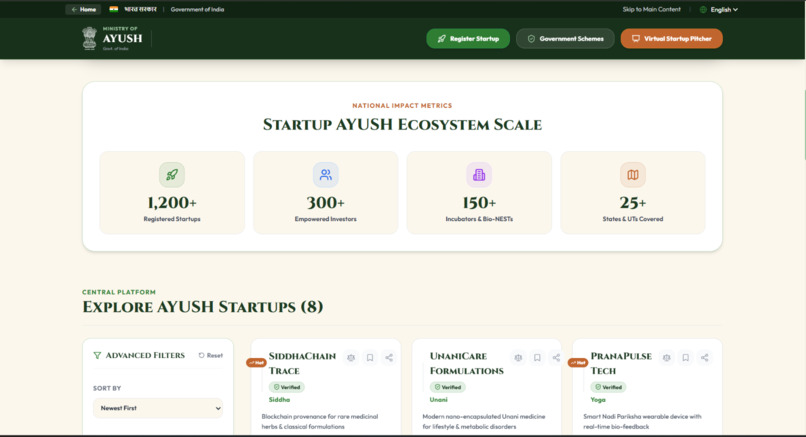This screenshot has height=437, width=806.
Task: Click the Explore AYUSH Startups (8) heading
Action: [x=203, y=307]
